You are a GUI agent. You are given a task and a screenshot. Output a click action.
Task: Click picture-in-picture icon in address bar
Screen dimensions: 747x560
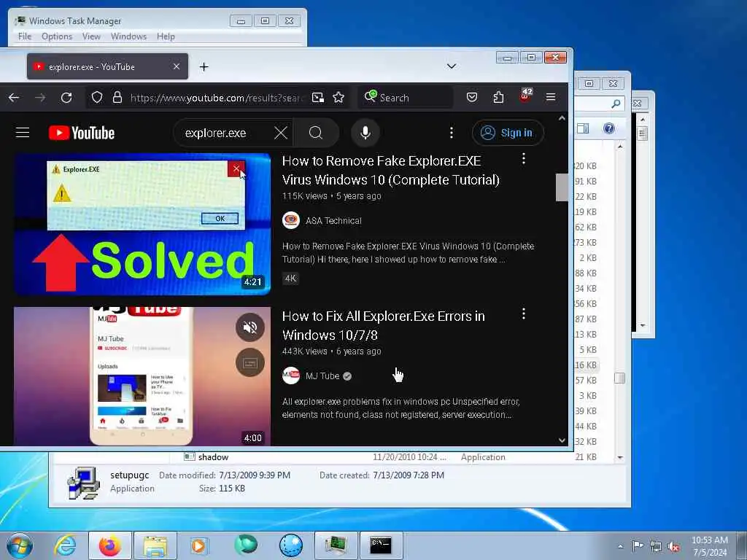click(318, 98)
